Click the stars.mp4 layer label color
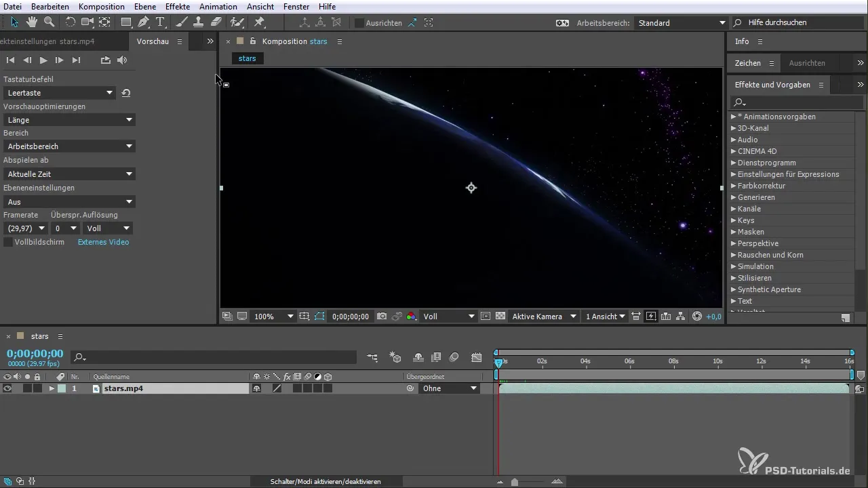The height and width of the screenshot is (488, 868). (x=62, y=388)
